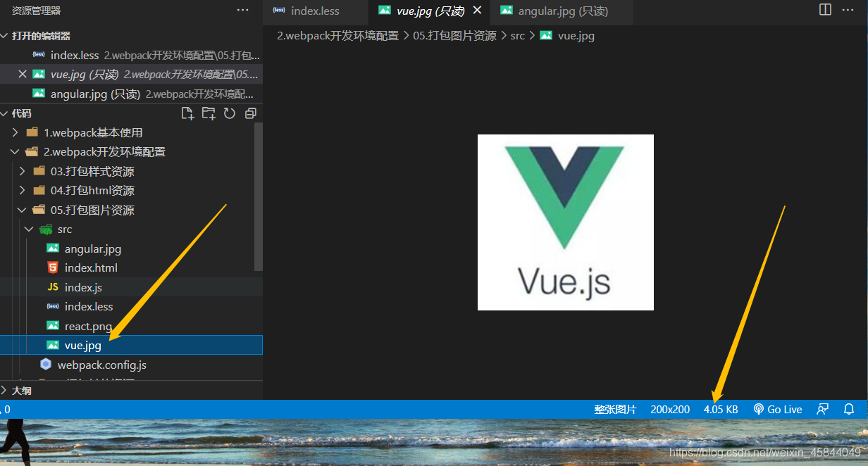The width and height of the screenshot is (868, 466).
Task: Refresh the explorer file tree
Action: point(229,113)
